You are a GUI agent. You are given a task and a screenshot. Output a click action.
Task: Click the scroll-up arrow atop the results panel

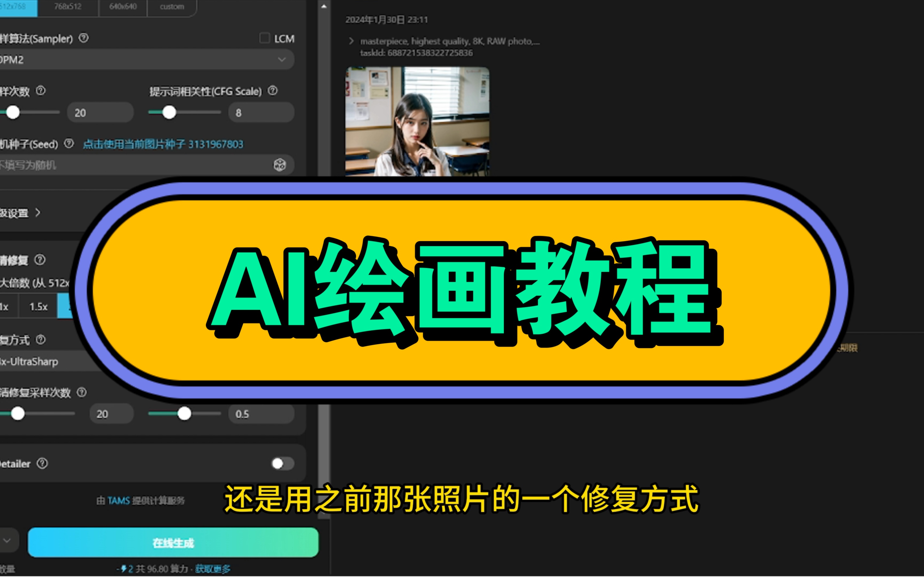(x=324, y=6)
